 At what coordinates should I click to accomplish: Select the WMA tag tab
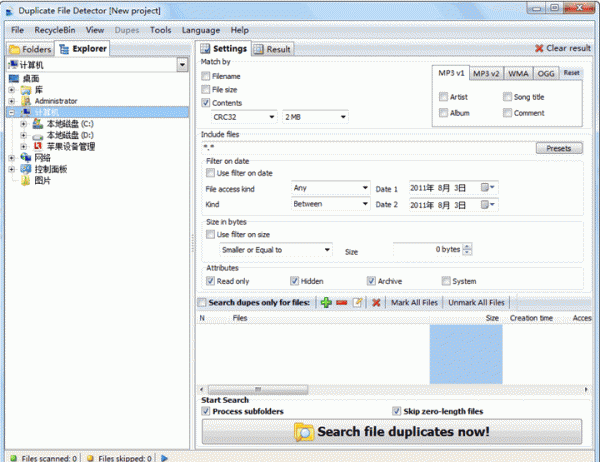(518, 73)
